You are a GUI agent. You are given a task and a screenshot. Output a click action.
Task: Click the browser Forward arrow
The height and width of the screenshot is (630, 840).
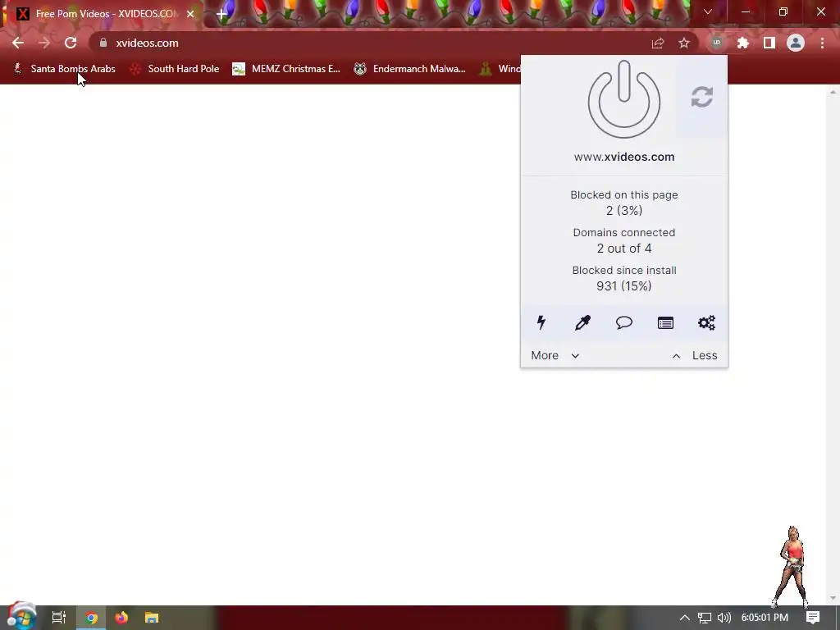tap(44, 43)
